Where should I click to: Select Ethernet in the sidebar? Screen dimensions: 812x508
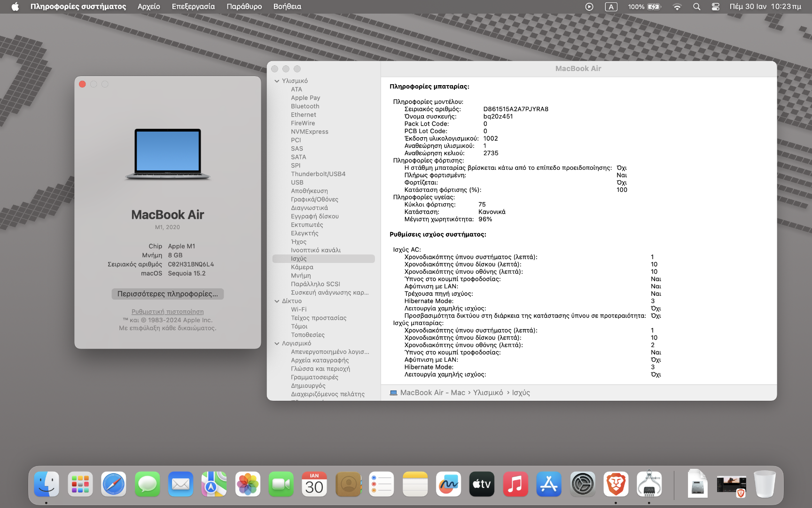tap(303, 115)
